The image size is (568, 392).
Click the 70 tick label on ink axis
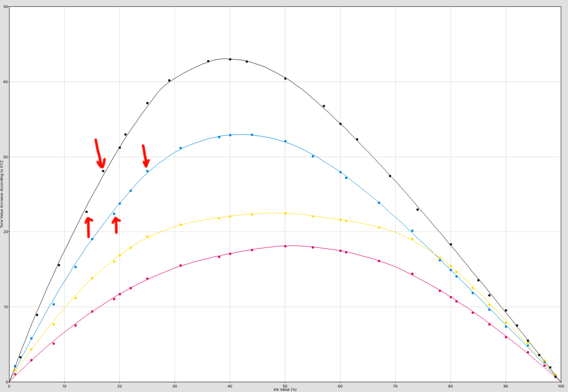tap(395, 386)
